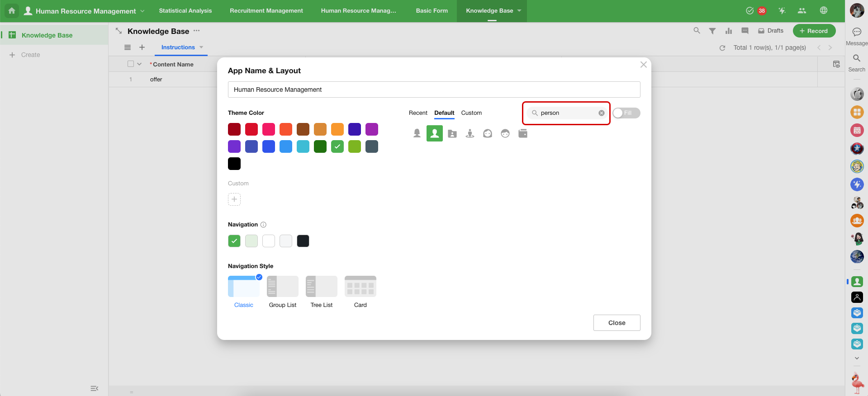Choose the wallet icon in results
The width and height of the screenshot is (868, 396).
click(x=523, y=134)
